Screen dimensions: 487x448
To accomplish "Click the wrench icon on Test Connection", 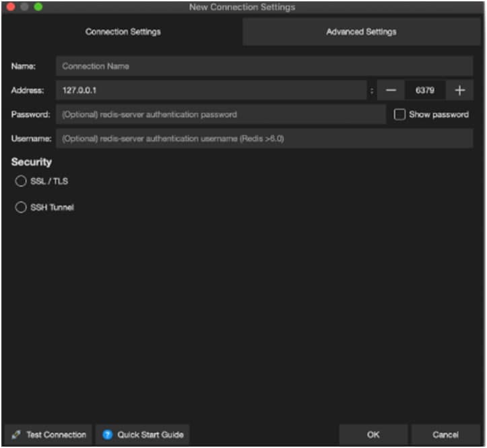I will 16,435.
